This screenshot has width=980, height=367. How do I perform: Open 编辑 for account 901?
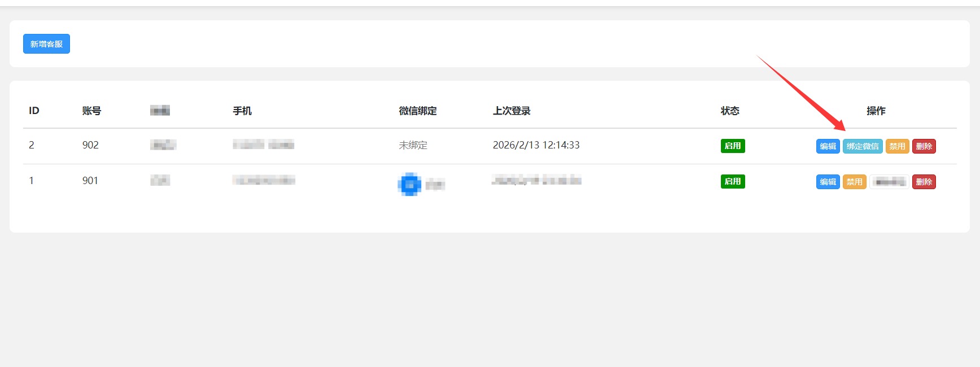point(828,182)
